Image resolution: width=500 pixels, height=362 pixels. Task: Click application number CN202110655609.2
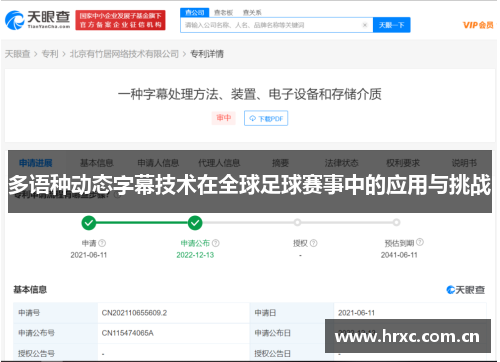click(134, 313)
